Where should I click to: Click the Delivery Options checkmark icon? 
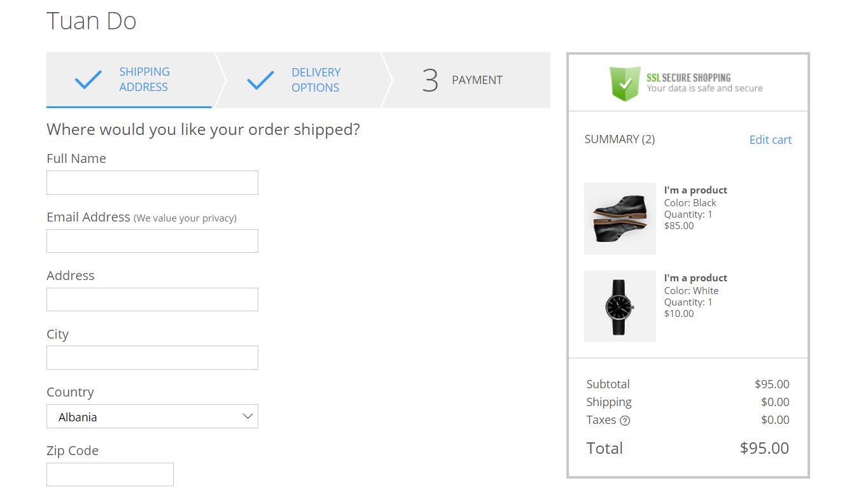coord(260,80)
